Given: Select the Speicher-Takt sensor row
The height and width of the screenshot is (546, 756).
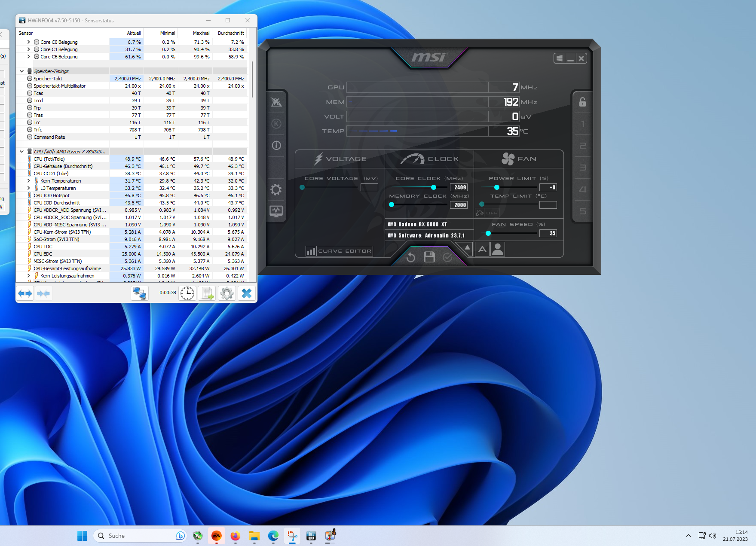Looking at the screenshot, I should pyautogui.click(x=132, y=79).
